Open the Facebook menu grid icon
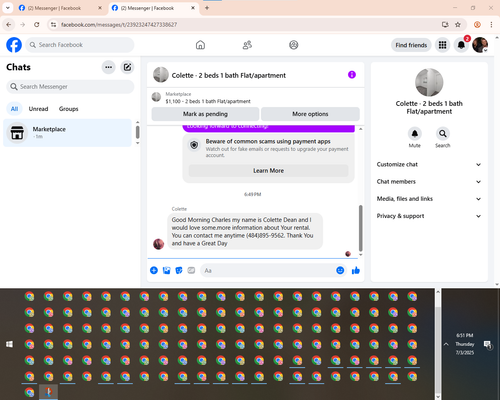 (x=442, y=45)
